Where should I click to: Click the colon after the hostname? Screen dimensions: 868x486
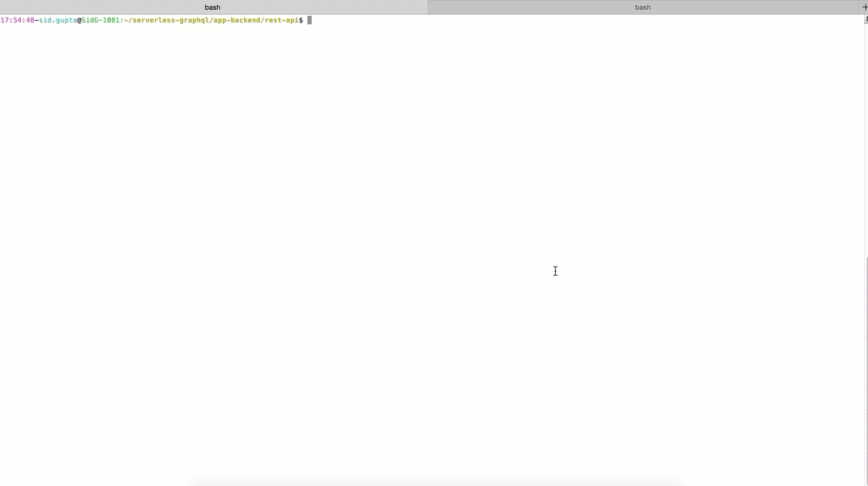point(122,20)
